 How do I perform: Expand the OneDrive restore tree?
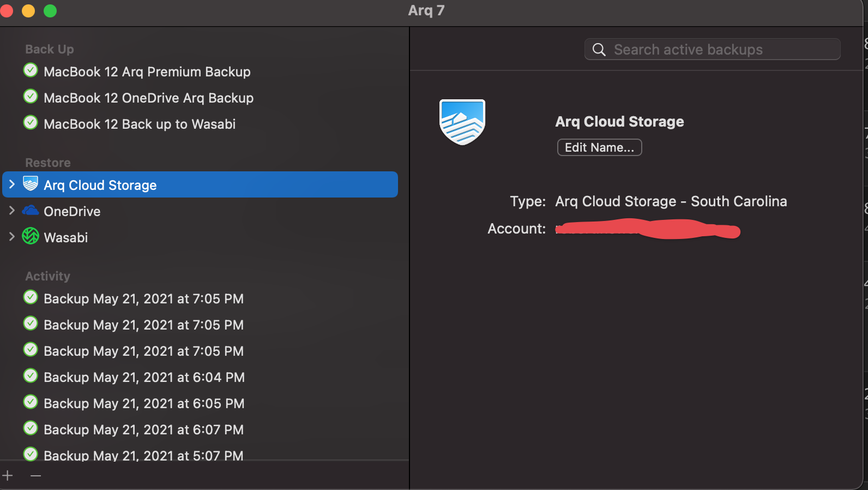(12, 211)
